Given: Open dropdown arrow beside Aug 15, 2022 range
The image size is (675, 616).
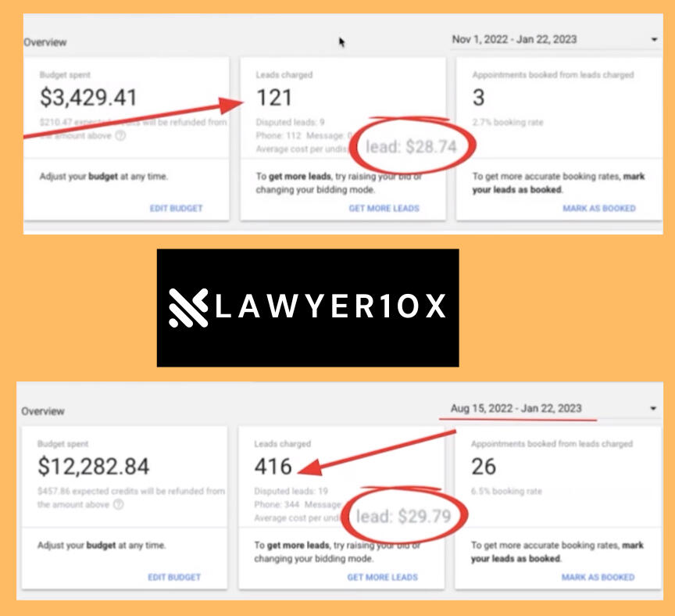Looking at the screenshot, I should (653, 408).
